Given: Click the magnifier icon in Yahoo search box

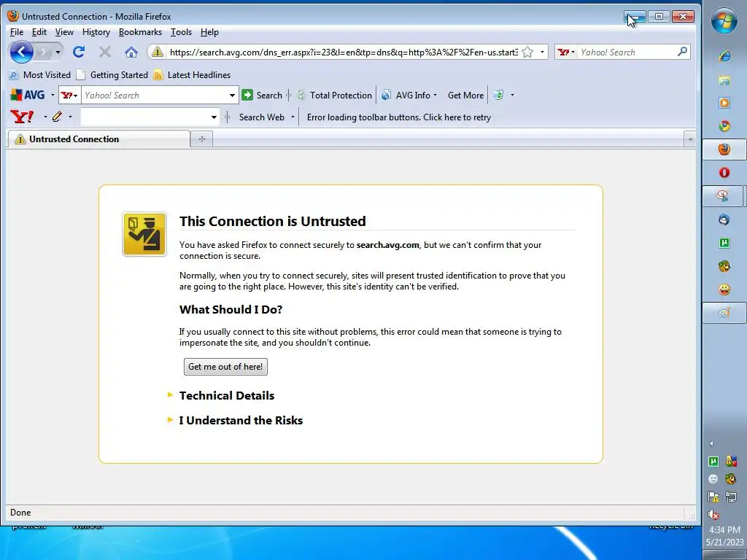Looking at the screenshot, I should (682, 52).
